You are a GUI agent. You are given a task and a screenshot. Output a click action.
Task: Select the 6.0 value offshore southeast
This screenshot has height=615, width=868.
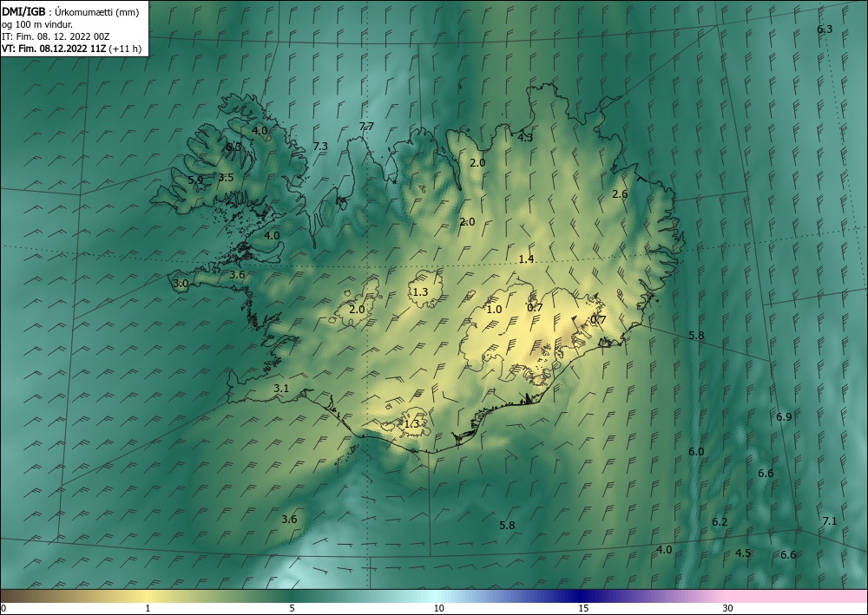click(696, 451)
